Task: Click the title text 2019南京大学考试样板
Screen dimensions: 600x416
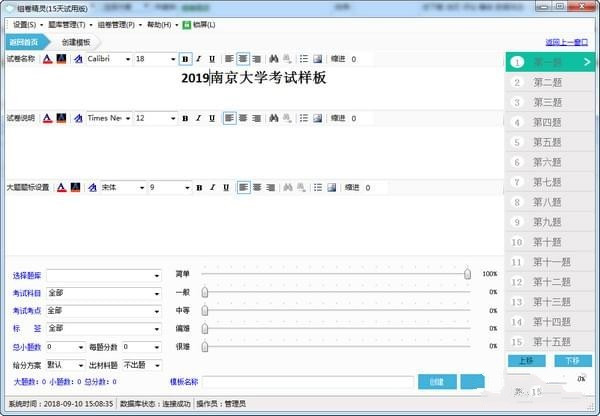Action: (254, 78)
